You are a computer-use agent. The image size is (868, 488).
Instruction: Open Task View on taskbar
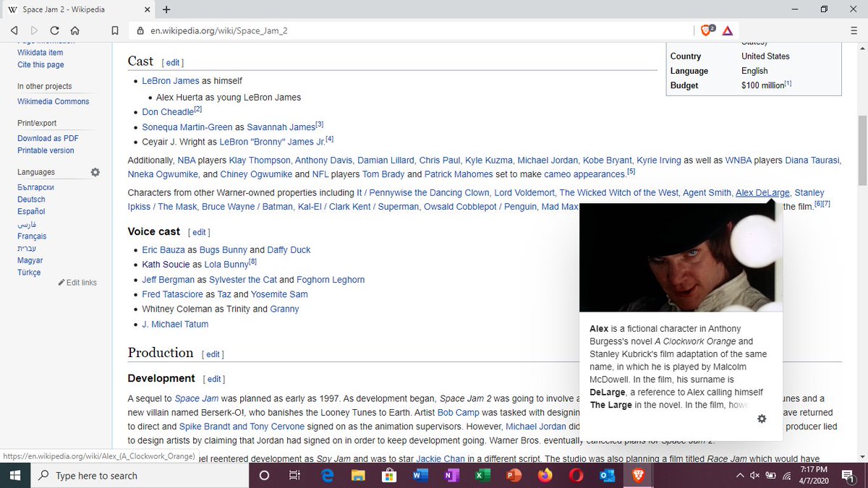coord(294,475)
